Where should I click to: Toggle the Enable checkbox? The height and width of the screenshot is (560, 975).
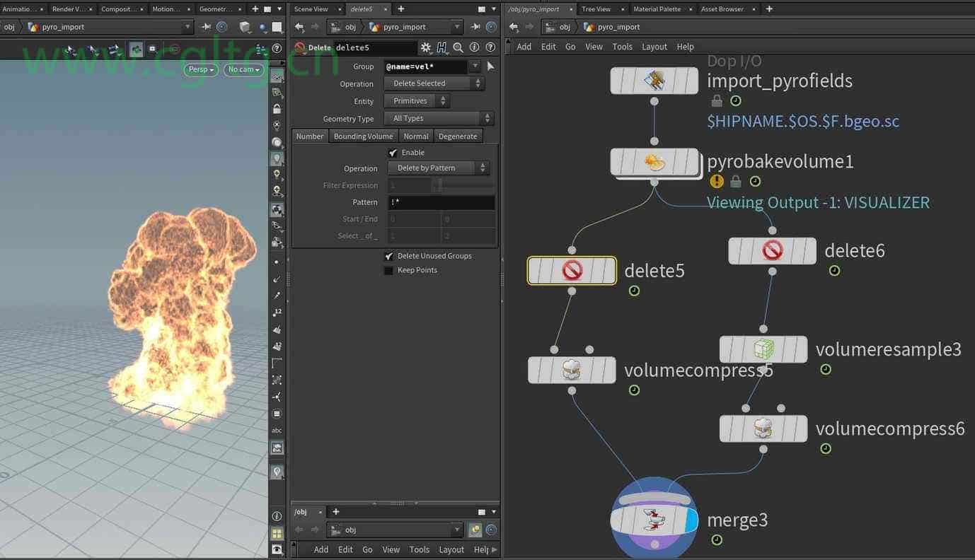pyautogui.click(x=393, y=152)
